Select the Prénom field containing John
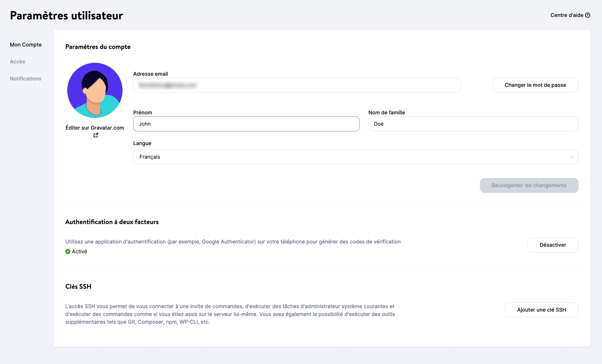The height and width of the screenshot is (364, 602). 246,124
